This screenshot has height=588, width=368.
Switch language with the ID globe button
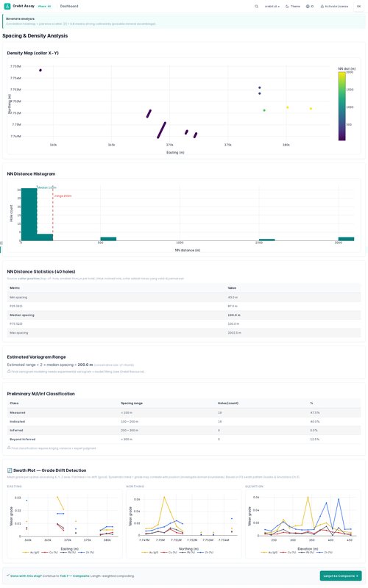pyautogui.click(x=310, y=7)
